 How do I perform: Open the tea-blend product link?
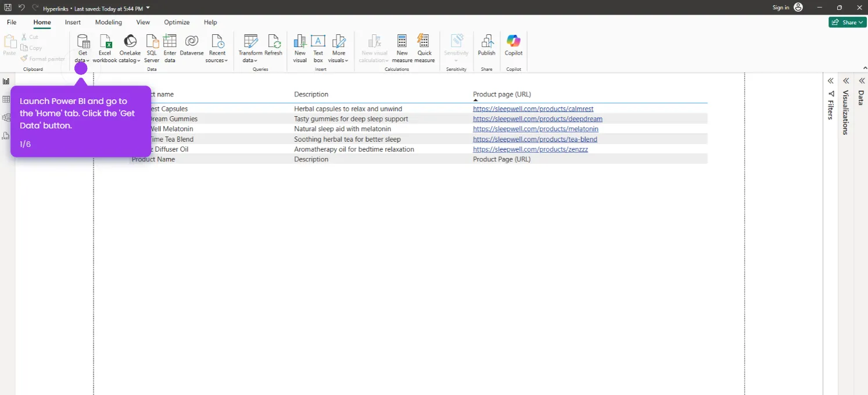click(535, 139)
